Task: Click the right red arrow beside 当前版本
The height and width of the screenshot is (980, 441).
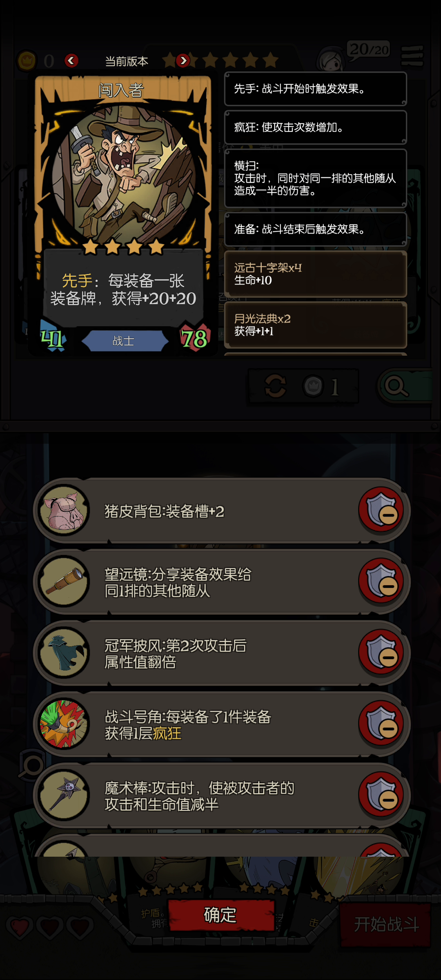Action: coord(183,61)
